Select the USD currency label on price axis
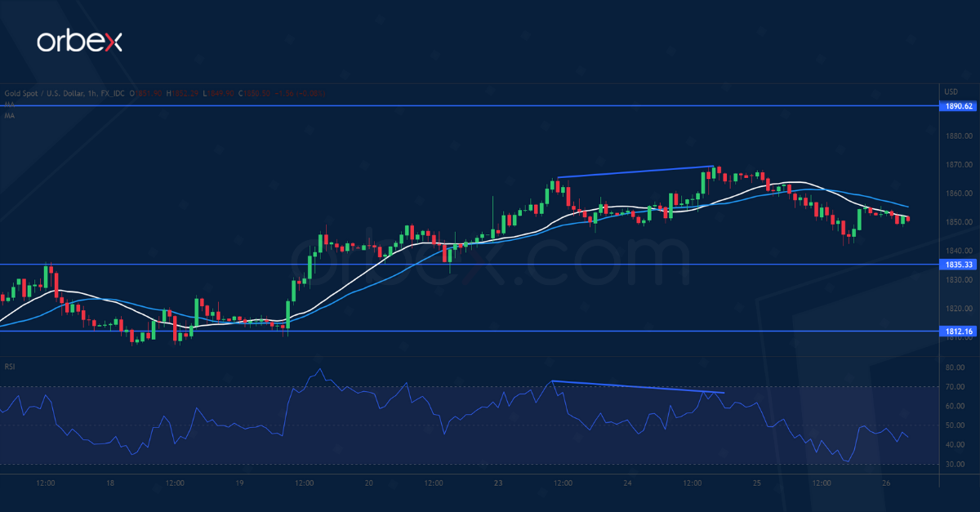Screen dimensions: 980x512 [x=951, y=91]
